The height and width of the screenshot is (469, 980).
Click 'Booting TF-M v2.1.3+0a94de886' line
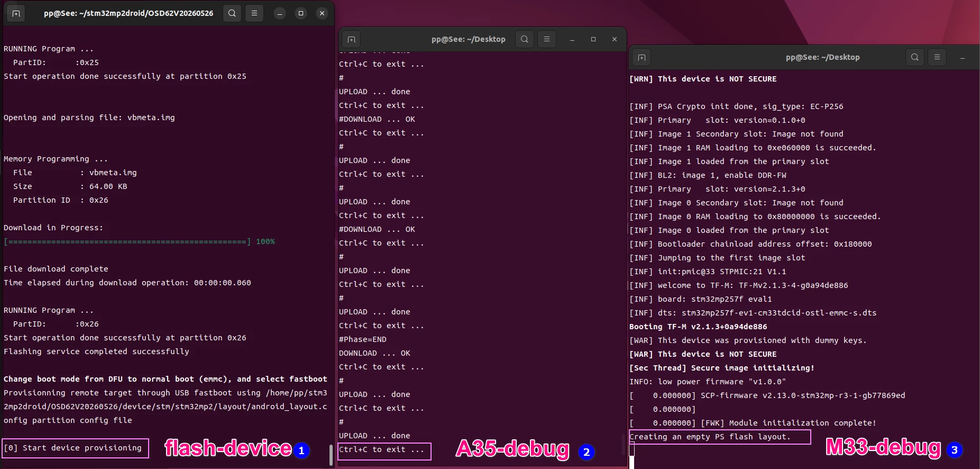point(698,327)
